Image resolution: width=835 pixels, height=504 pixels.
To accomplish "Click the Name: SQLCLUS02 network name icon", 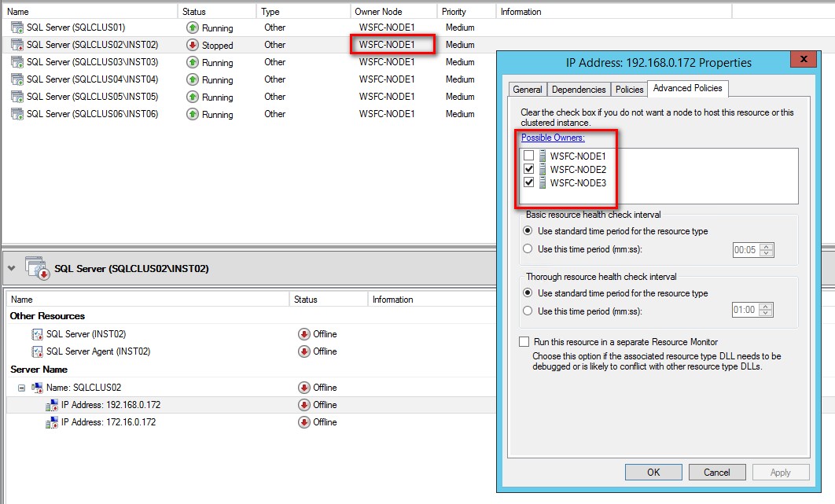I will pos(37,388).
